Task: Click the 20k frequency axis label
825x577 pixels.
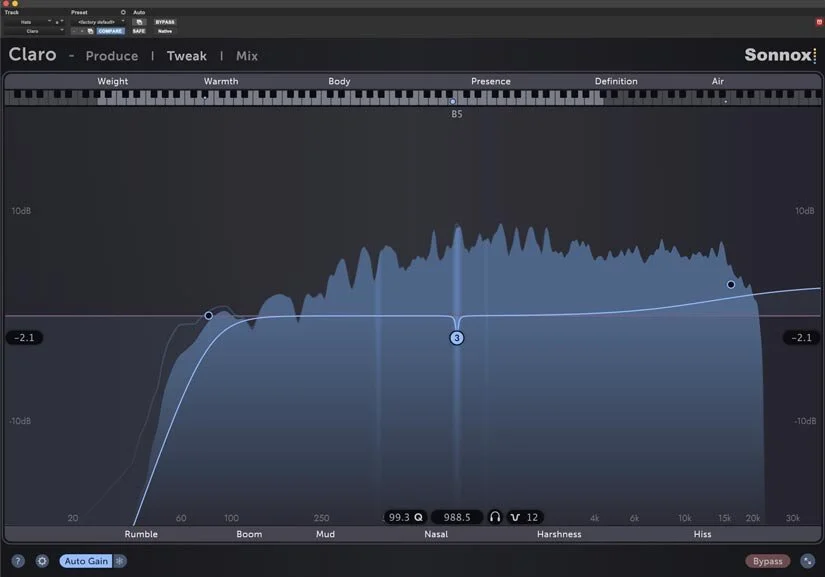Action: click(x=753, y=518)
